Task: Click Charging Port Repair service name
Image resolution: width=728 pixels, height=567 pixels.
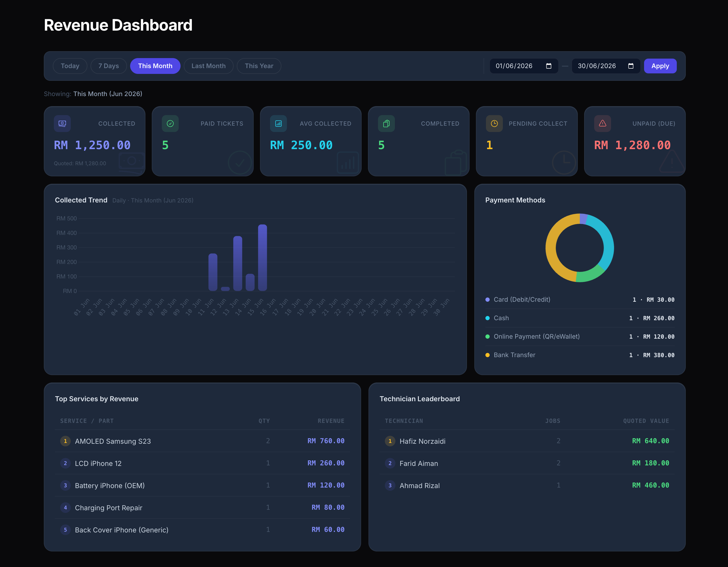Action: click(109, 508)
